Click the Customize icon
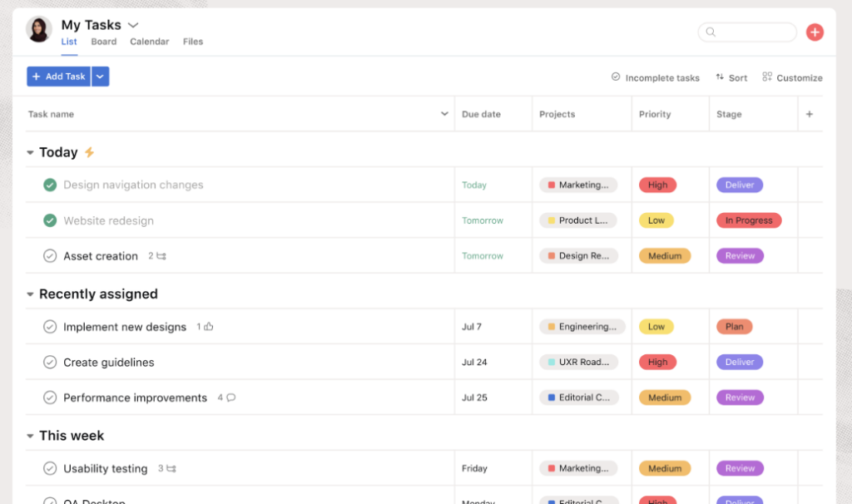Viewport: 852px width, 504px height. pos(767,77)
